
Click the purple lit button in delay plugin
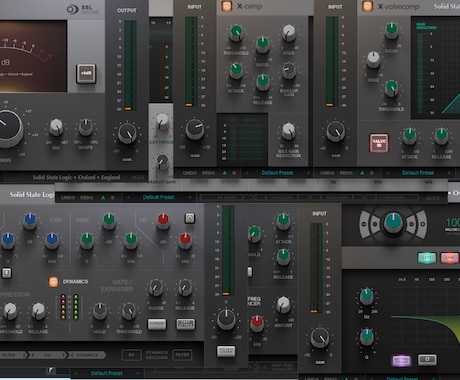(x=401, y=360)
